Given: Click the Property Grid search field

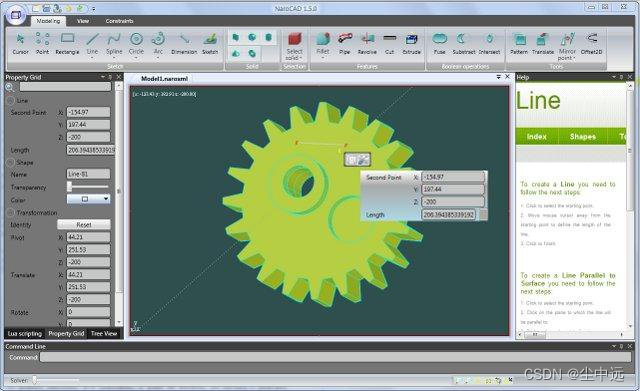Looking at the screenshot, I should pos(65,87).
